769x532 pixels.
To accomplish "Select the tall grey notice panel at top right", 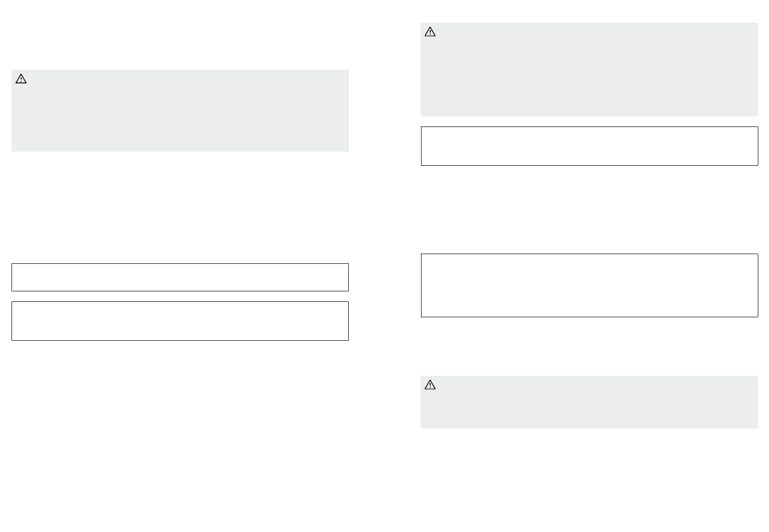I will tap(589, 69).
